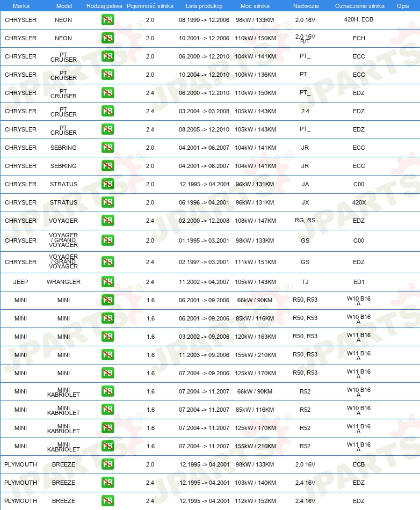Click the Nadwozie column header
The height and width of the screenshot is (510, 420).
(x=306, y=6)
